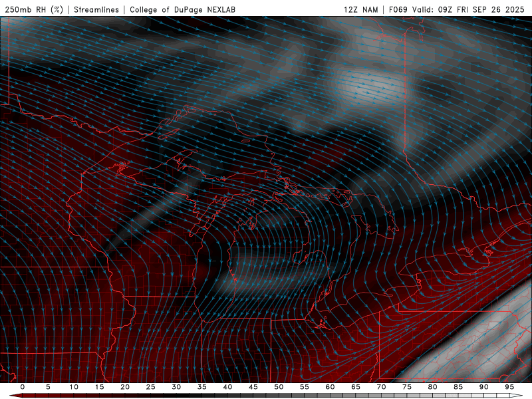Click the 95 label on the colorbar
Image resolution: width=532 pixels, height=399 pixels.
pyautogui.click(x=509, y=387)
